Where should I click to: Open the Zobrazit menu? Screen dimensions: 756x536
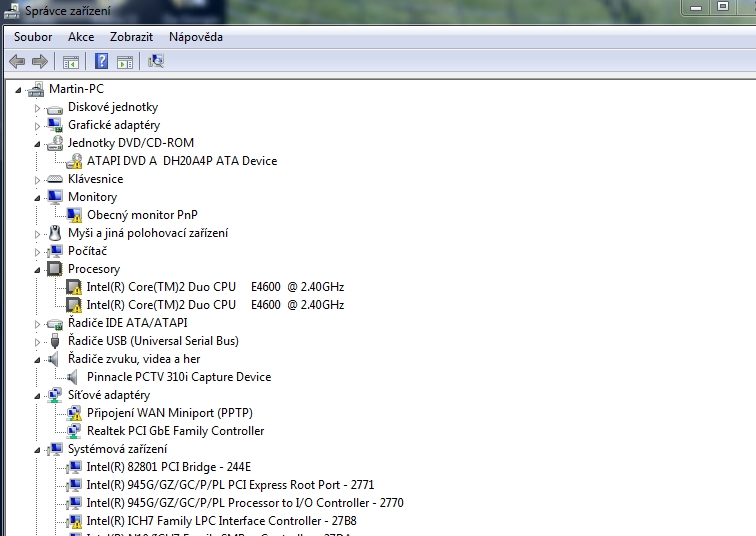click(x=131, y=37)
